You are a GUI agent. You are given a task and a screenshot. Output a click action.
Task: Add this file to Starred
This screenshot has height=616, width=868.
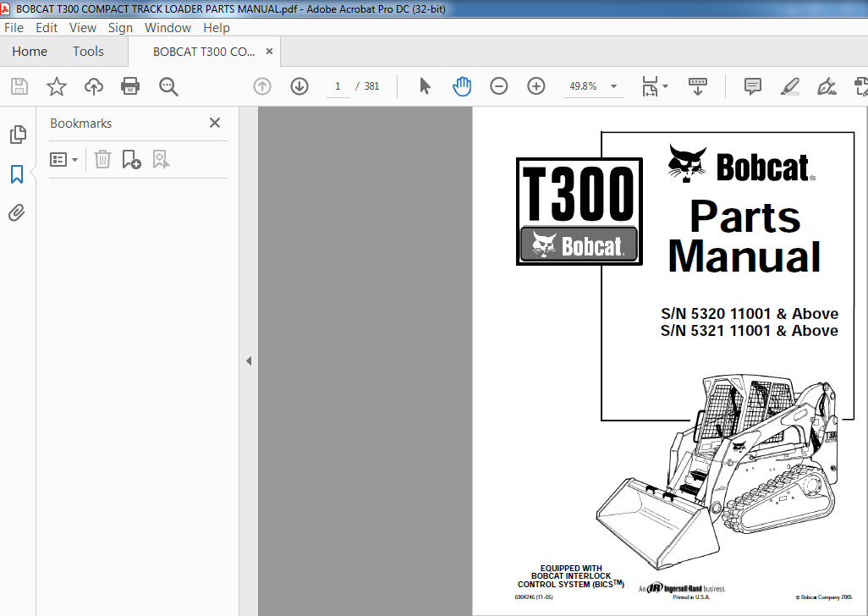click(57, 86)
